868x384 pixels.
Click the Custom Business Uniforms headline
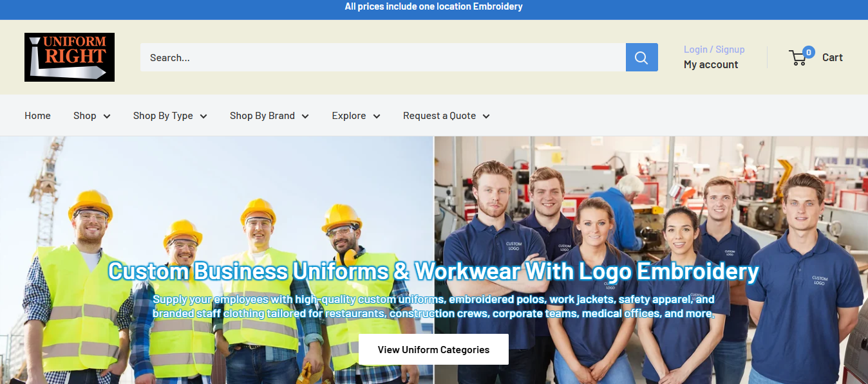click(433, 271)
